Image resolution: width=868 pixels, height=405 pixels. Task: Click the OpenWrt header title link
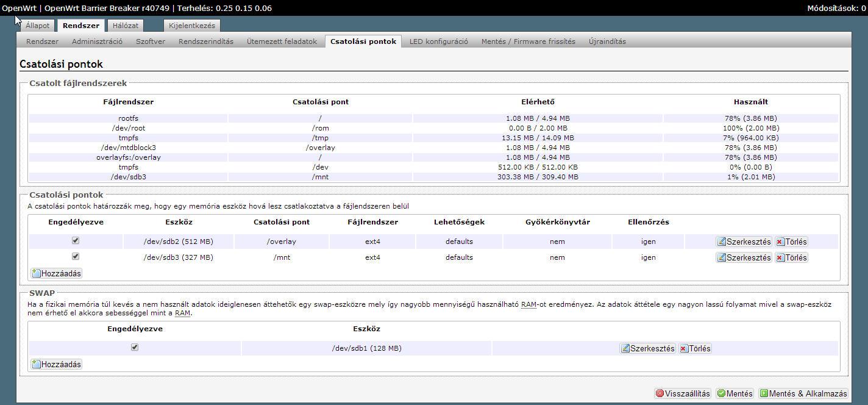pos(19,8)
